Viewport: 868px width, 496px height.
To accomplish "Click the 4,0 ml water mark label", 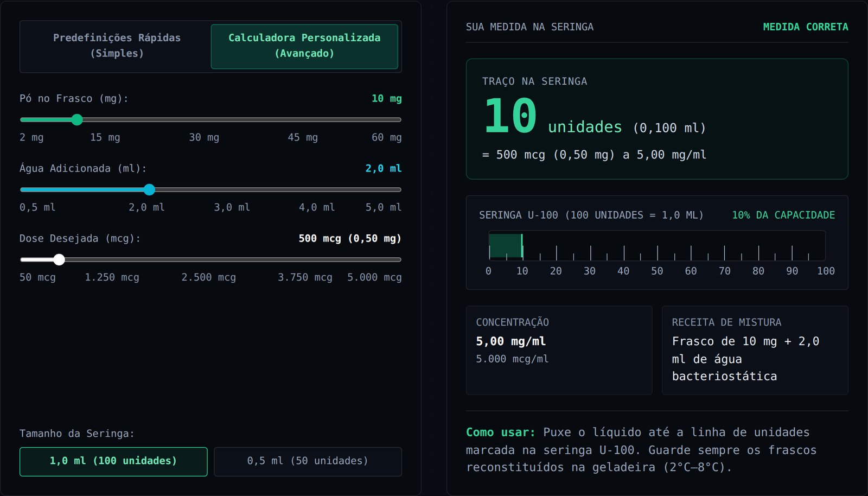I will [x=317, y=207].
